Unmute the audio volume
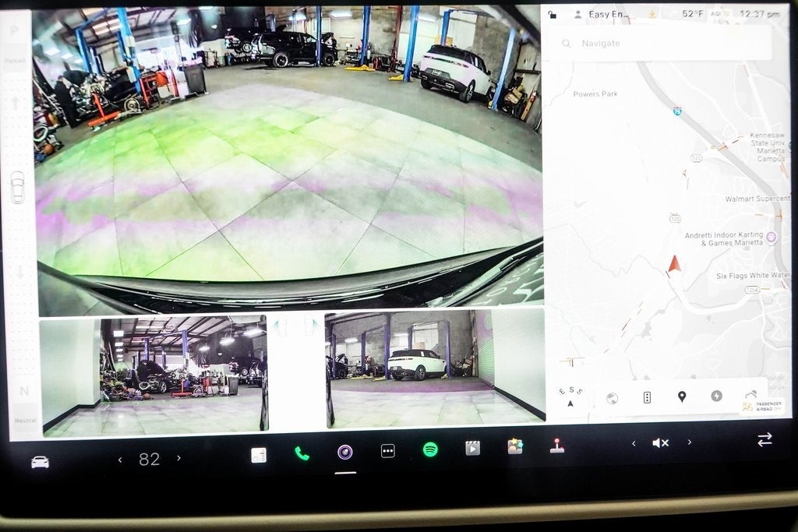 click(x=660, y=442)
